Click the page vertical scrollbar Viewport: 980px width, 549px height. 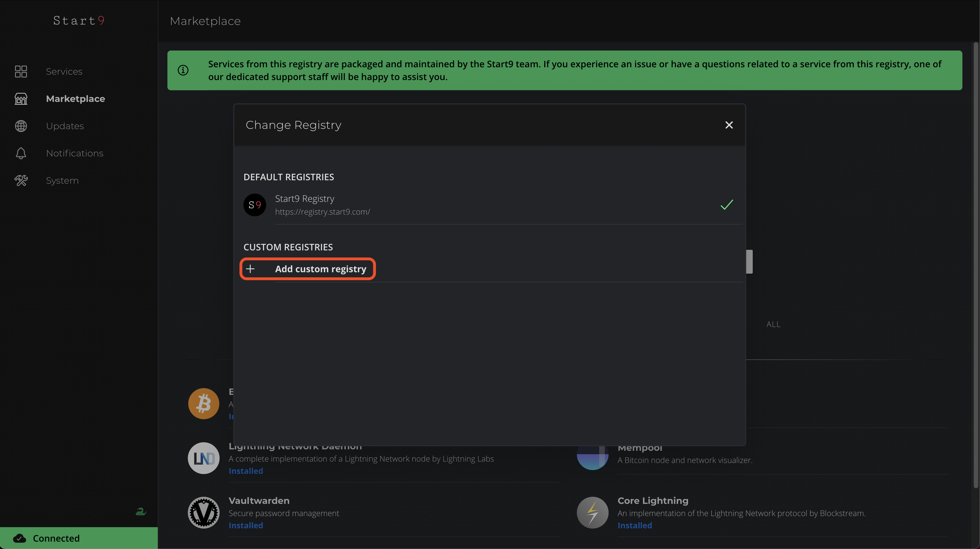(975, 267)
